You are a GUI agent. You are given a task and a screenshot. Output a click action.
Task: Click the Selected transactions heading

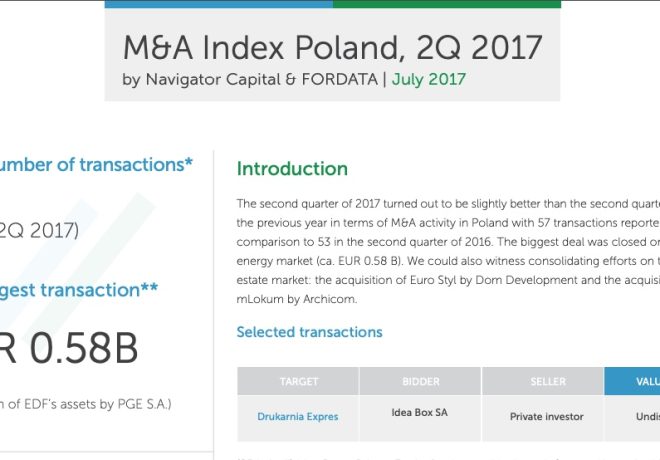(309, 332)
